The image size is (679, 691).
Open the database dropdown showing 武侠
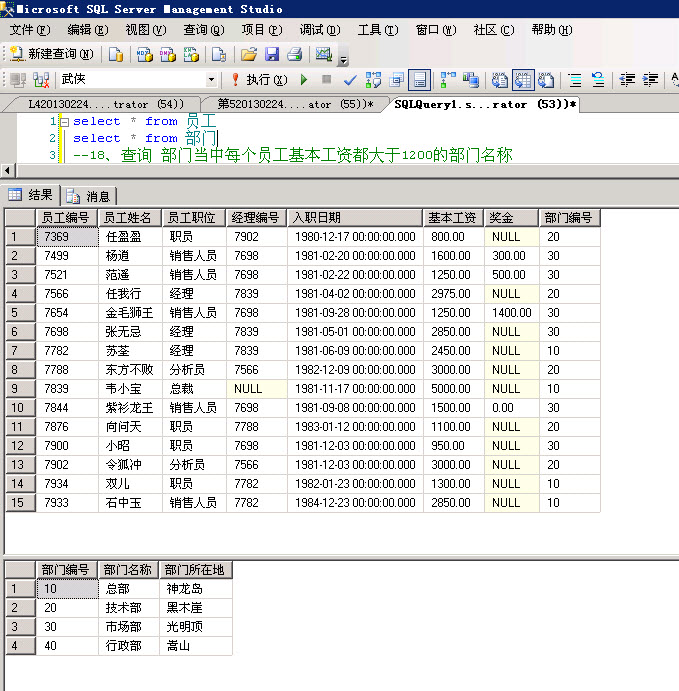[211, 79]
